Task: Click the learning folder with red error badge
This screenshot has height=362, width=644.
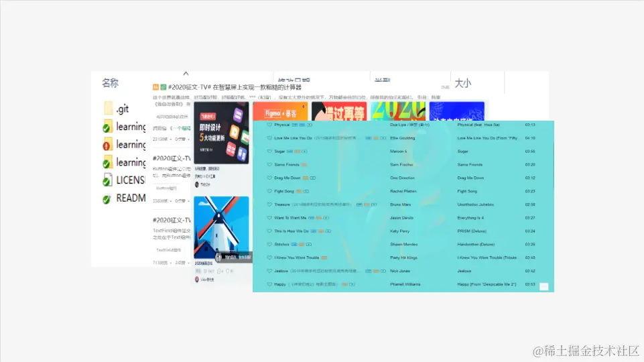Action: [x=107, y=145]
